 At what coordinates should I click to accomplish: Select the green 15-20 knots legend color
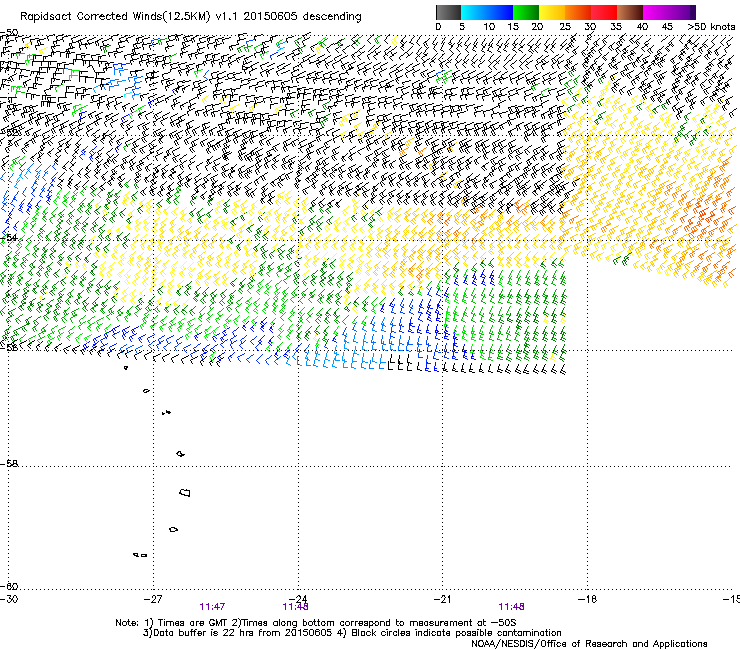coord(526,12)
